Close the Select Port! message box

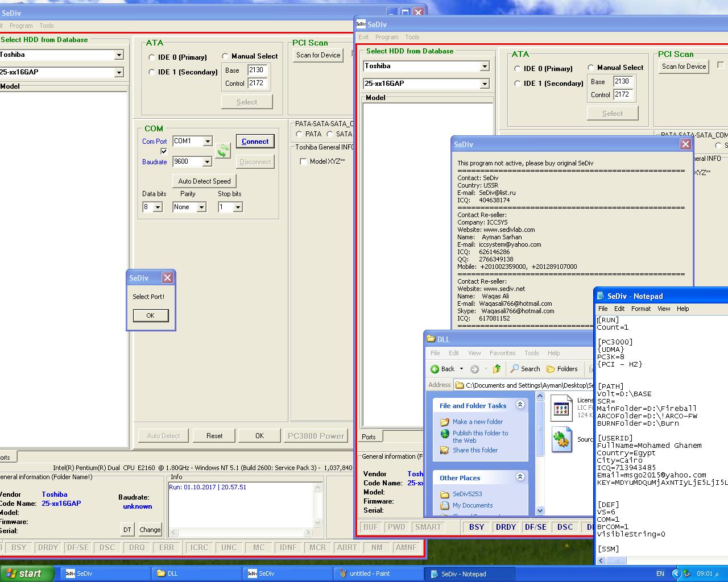tap(167, 277)
